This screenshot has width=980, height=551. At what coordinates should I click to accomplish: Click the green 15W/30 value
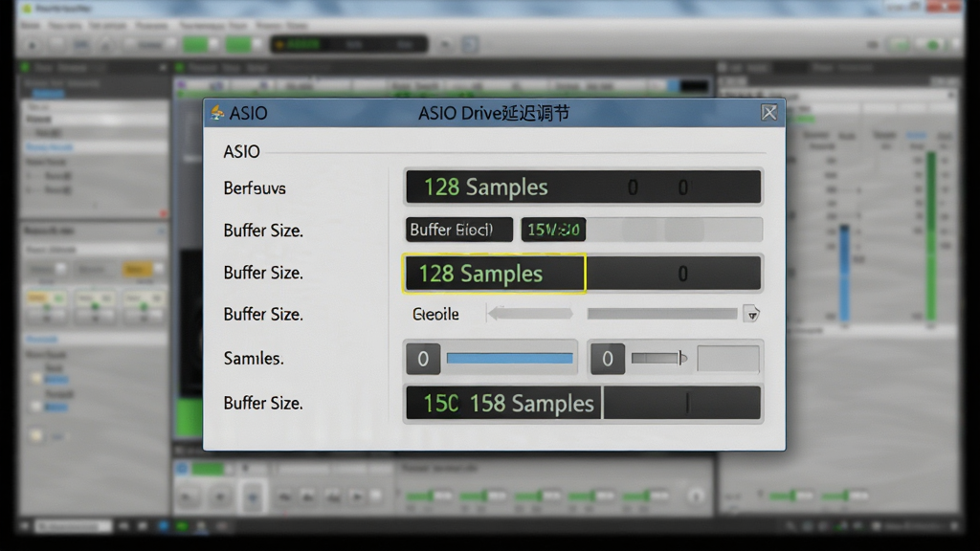(554, 230)
